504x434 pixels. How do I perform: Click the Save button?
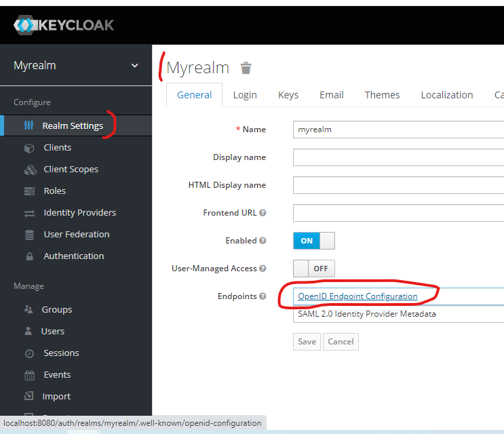click(x=307, y=342)
